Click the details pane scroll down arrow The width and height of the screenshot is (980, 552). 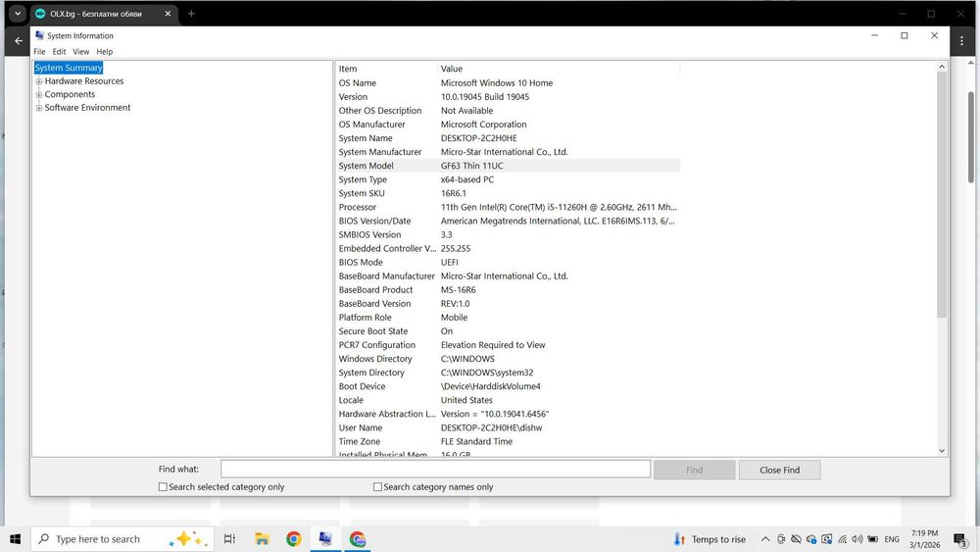pos(942,451)
